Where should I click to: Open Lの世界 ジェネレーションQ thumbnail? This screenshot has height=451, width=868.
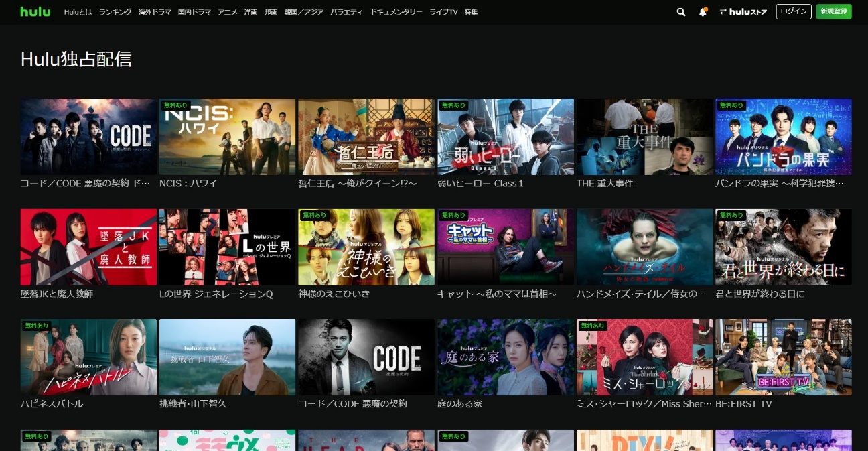click(227, 247)
